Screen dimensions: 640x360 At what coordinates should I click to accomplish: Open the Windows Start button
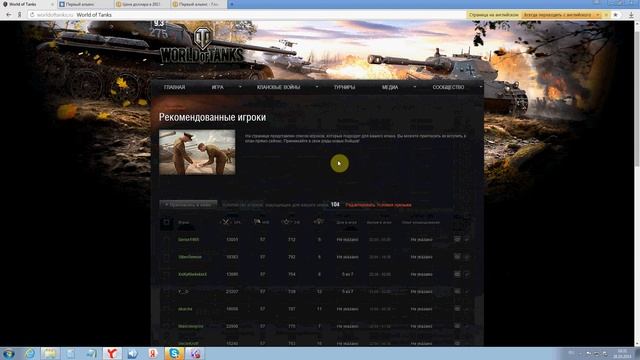pyautogui.click(x=8, y=353)
